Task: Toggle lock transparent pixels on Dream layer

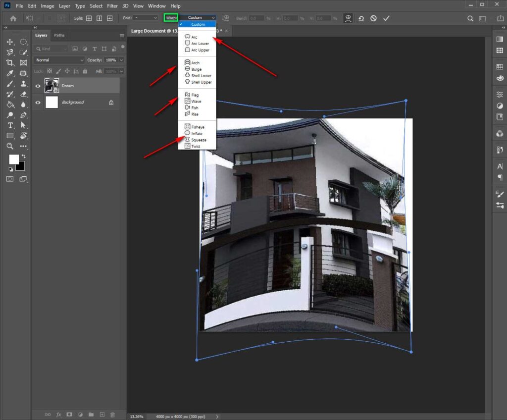Action: [50, 71]
